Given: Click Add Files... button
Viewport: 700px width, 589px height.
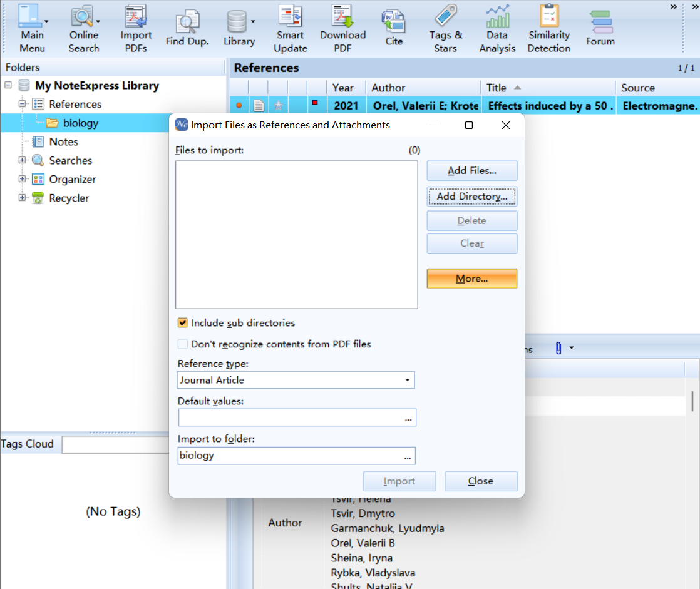Looking at the screenshot, I should coord(472,171).
